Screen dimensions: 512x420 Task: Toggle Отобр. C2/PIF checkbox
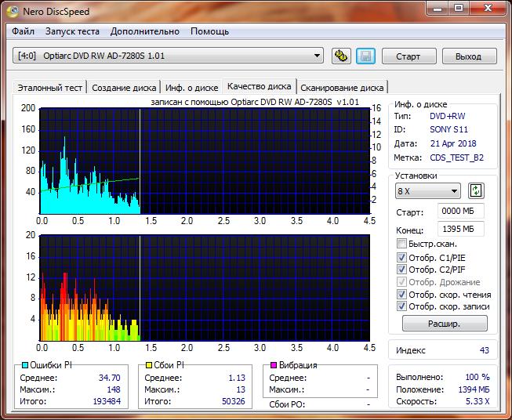402,270
